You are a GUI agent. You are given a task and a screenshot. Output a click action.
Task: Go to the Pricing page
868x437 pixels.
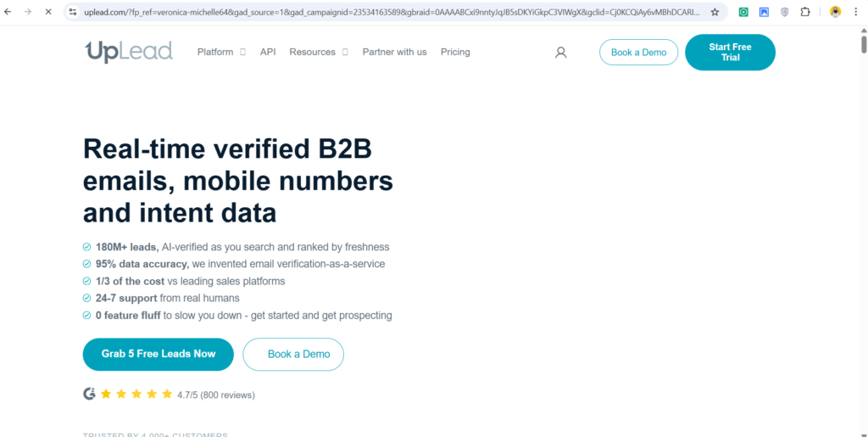click(x=455, y=52)
